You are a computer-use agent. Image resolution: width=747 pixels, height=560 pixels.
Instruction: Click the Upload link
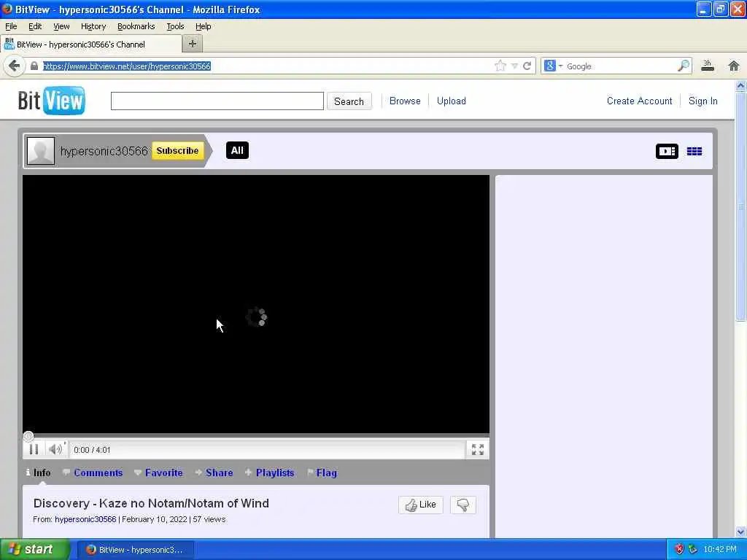451,101
